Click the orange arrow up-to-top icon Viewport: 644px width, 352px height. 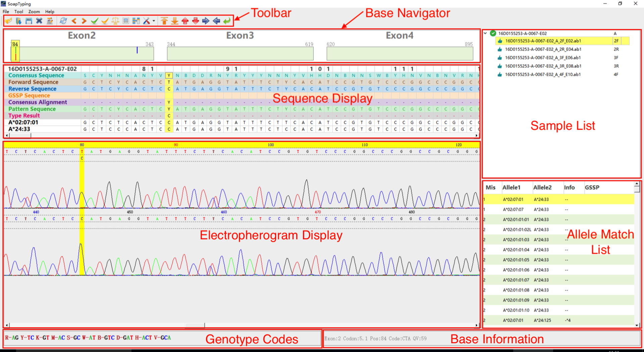pos(164,21)
